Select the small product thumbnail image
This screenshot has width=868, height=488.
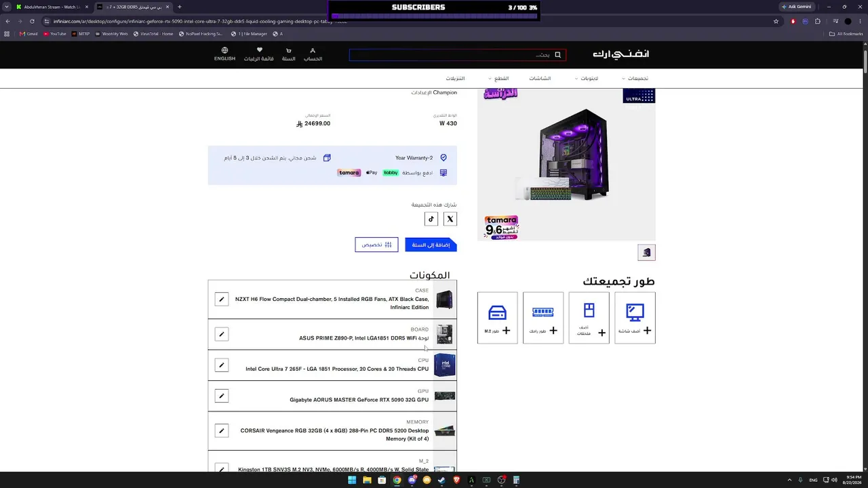pyautogui.click(x=646, y=253)
